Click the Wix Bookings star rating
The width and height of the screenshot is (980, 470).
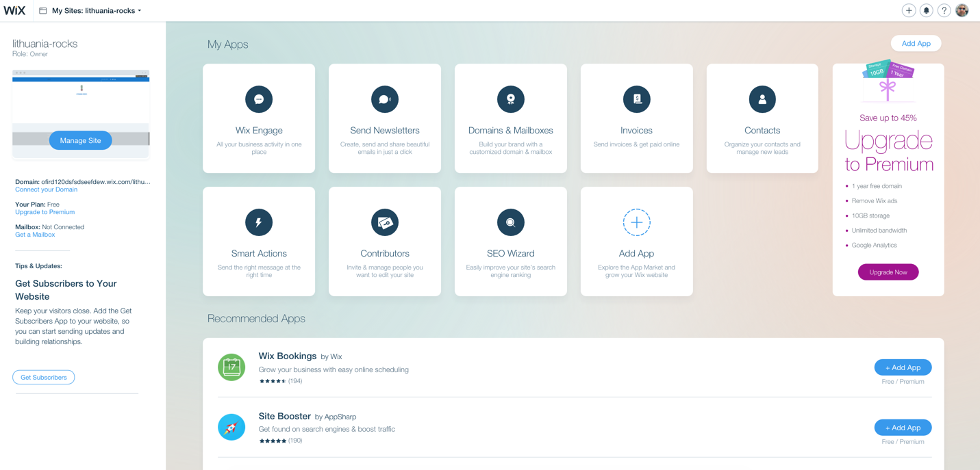[x=273, y=381]
